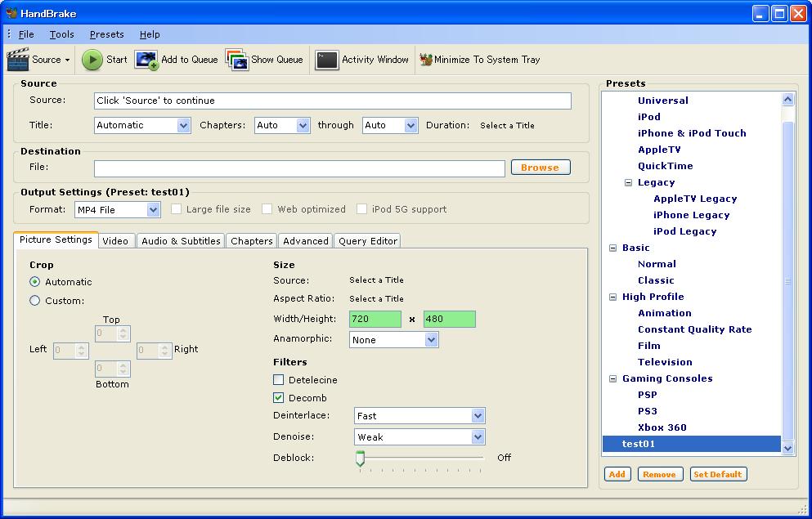Screen dimensions: 812x519
Task: Toggle the iPod 5G support checkbox
Action: pyautogui.click(x=361, y=209)
